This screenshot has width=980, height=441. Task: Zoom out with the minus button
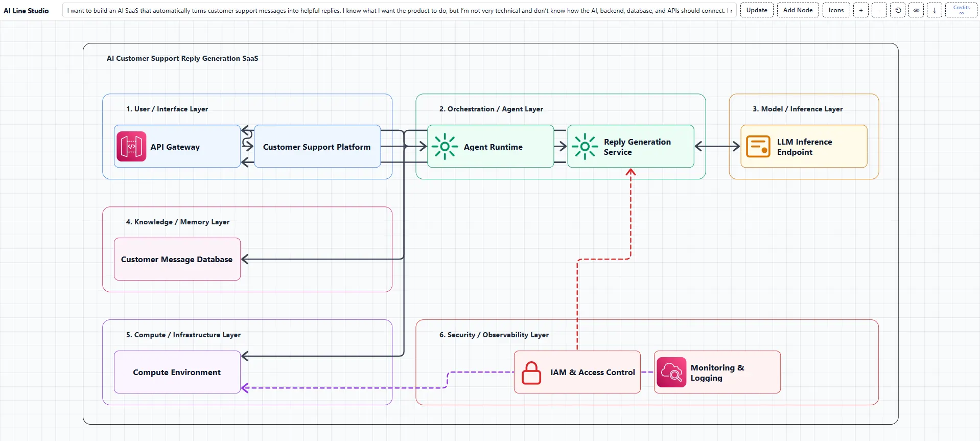(879, 10)
